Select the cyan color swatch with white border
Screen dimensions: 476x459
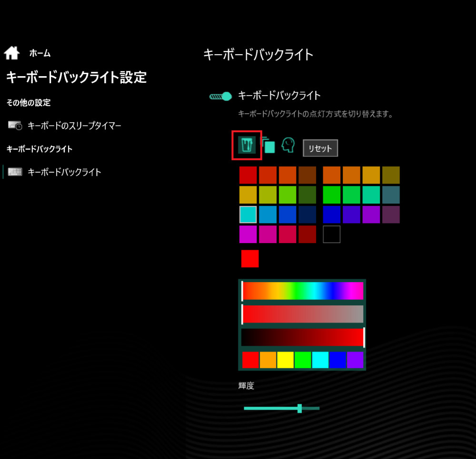pyautogui.click(x=249, y=215)
